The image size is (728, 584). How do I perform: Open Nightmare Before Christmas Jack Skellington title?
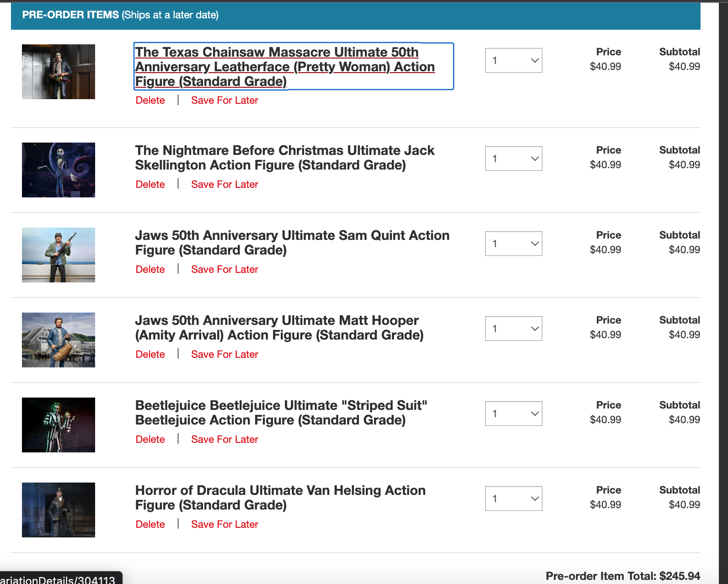tap(285, 158)
